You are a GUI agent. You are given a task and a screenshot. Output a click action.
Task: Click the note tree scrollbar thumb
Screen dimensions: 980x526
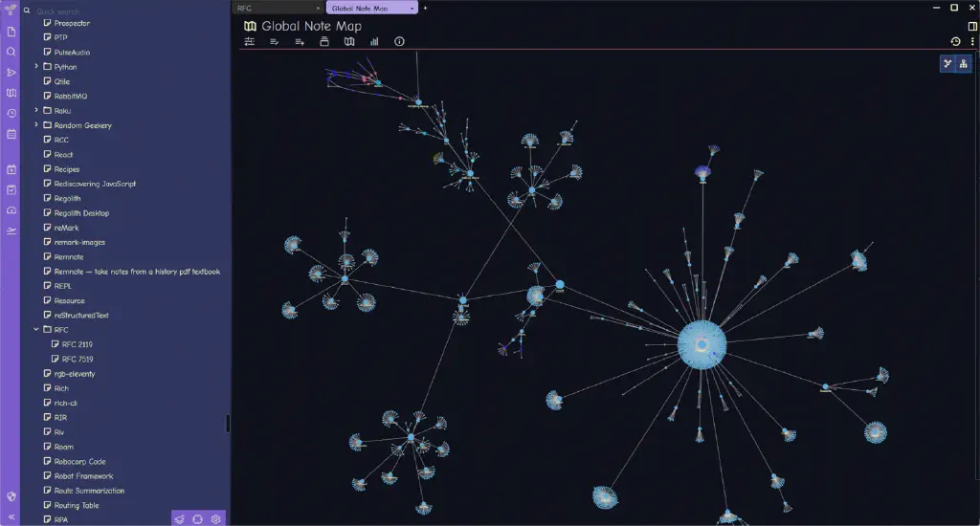click(x=228, y=424)
